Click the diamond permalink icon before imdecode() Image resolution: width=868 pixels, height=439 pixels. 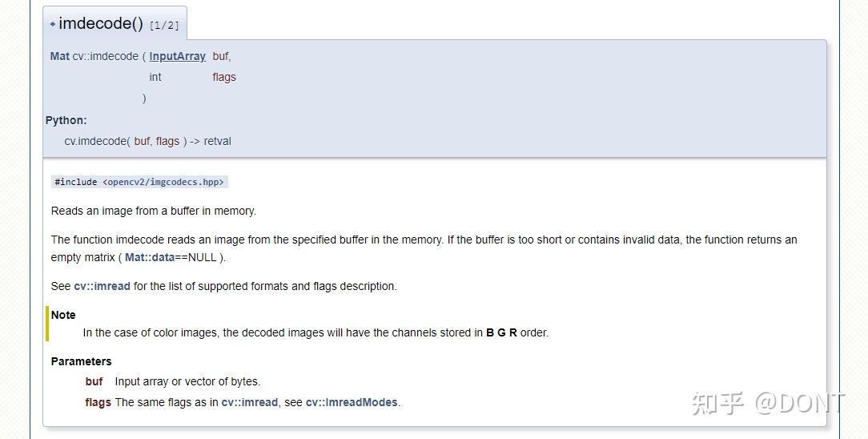(x=53, y=24)
